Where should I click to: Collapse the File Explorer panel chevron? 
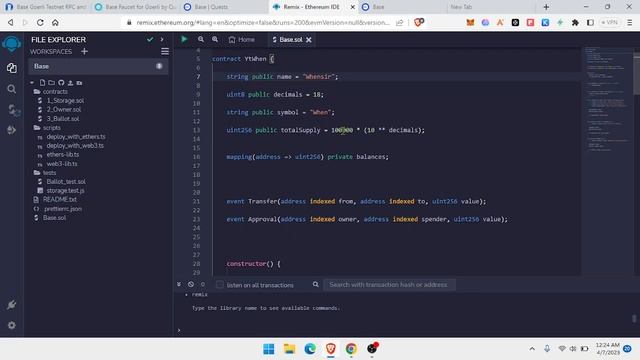tap(162, 40)
